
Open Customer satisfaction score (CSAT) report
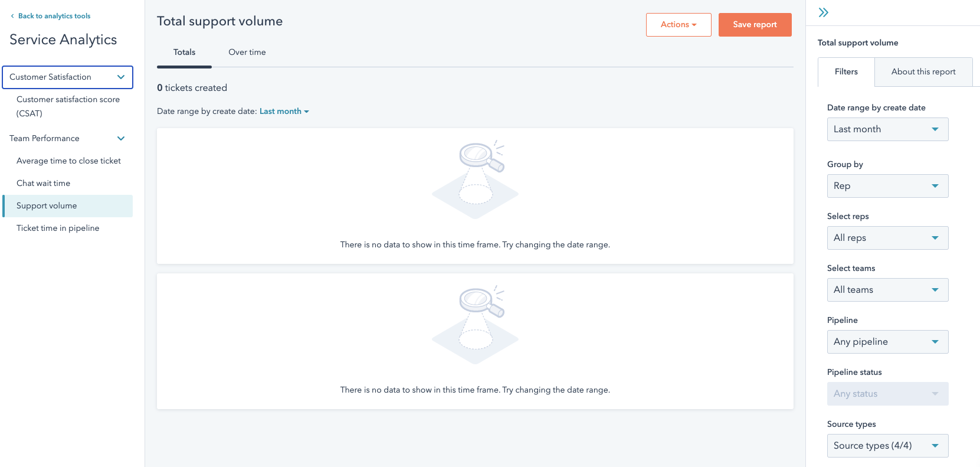point(68,106)
